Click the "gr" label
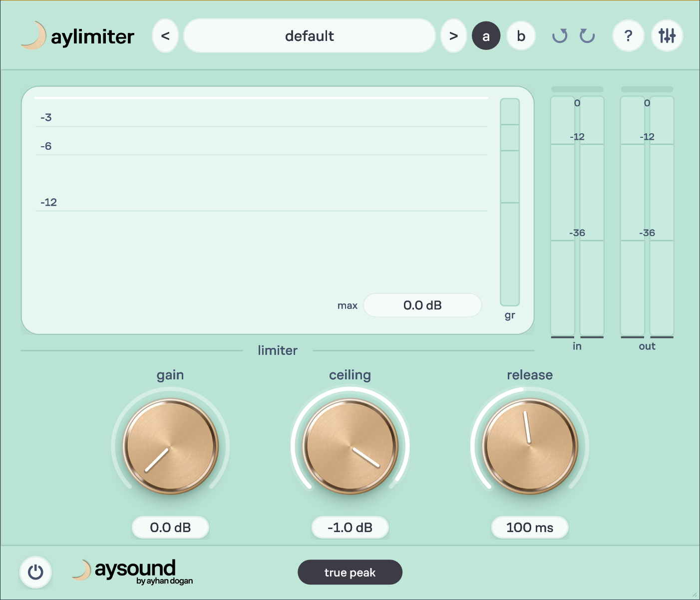The height and width of the screenshot is (600, 700). click(x=510, y=315)
